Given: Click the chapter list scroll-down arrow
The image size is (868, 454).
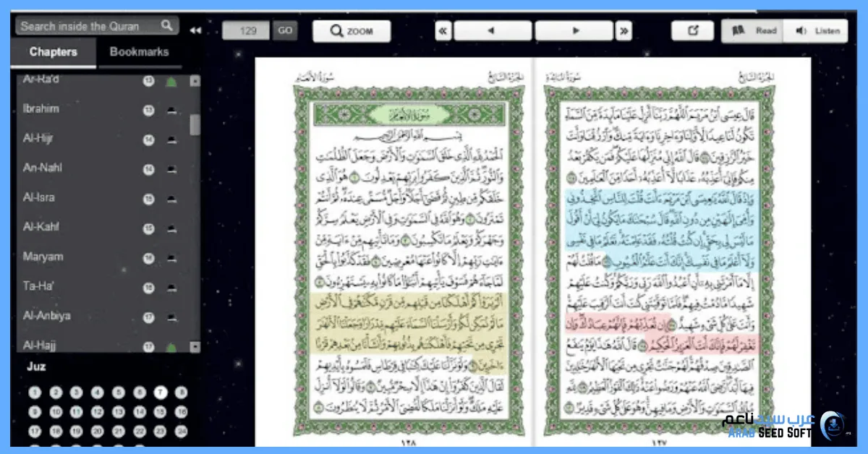Looking at the screenshot, I should 195,347.
